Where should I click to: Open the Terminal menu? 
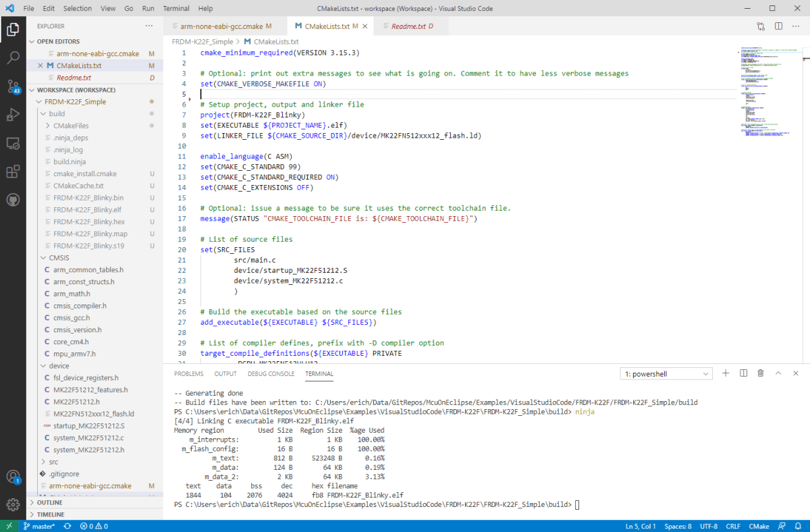[x=175, y=8]
